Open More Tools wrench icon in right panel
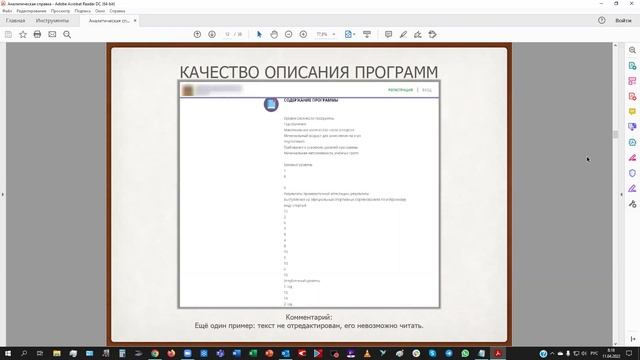 (x=632, y=204)
